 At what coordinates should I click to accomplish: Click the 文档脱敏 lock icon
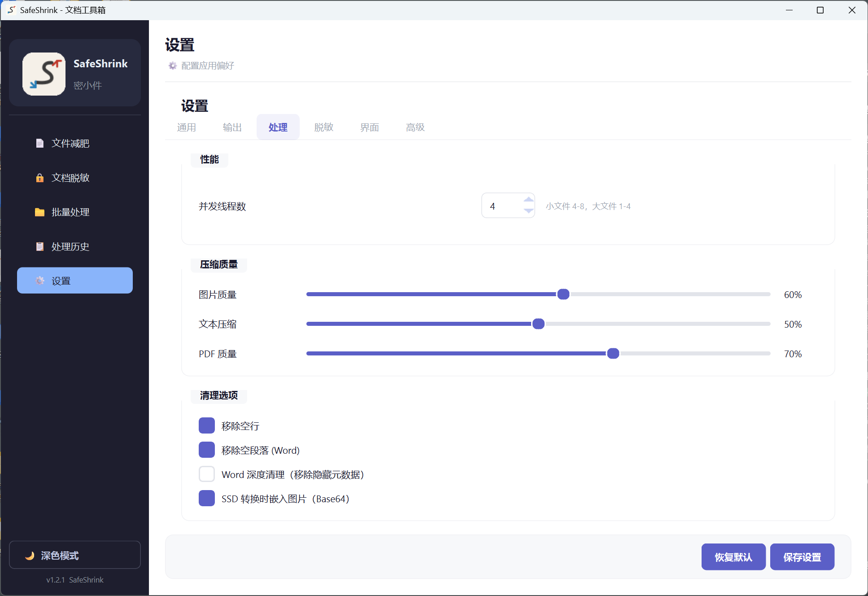(40, 178)
